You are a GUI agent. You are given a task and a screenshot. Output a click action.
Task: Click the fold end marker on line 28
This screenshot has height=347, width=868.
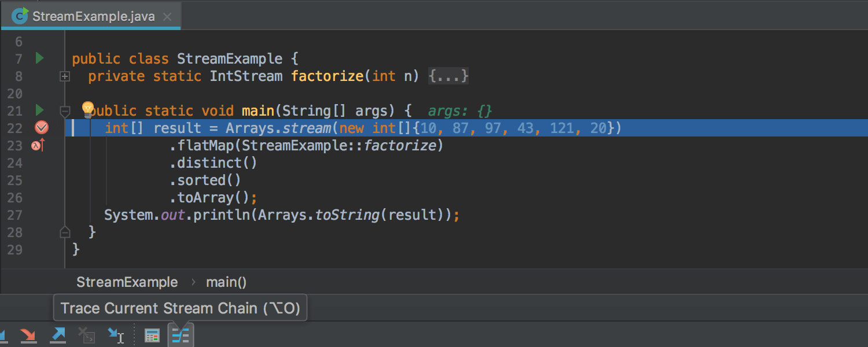(65, 232)
